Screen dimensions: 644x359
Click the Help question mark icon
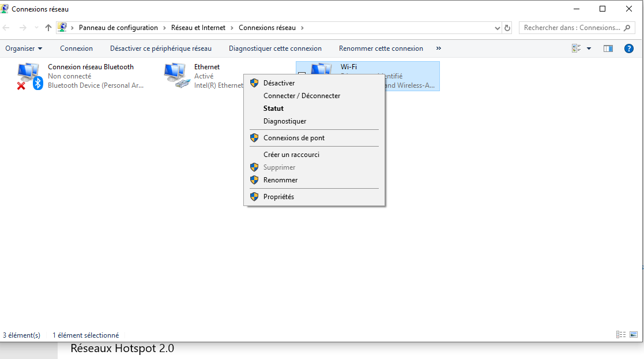(x=629, y=48)
